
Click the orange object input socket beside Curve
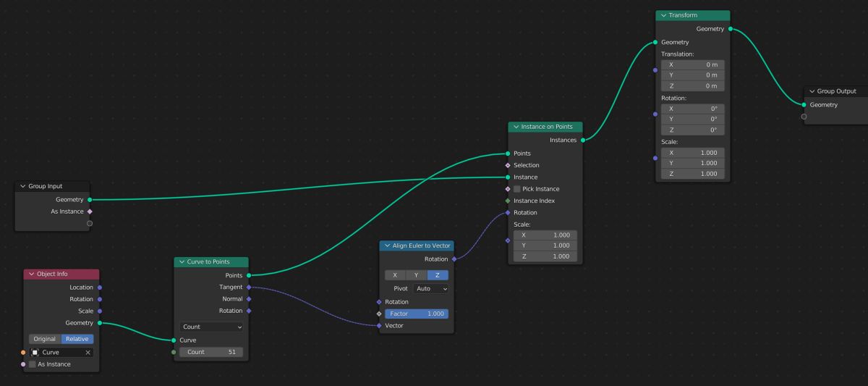point(23,352)
